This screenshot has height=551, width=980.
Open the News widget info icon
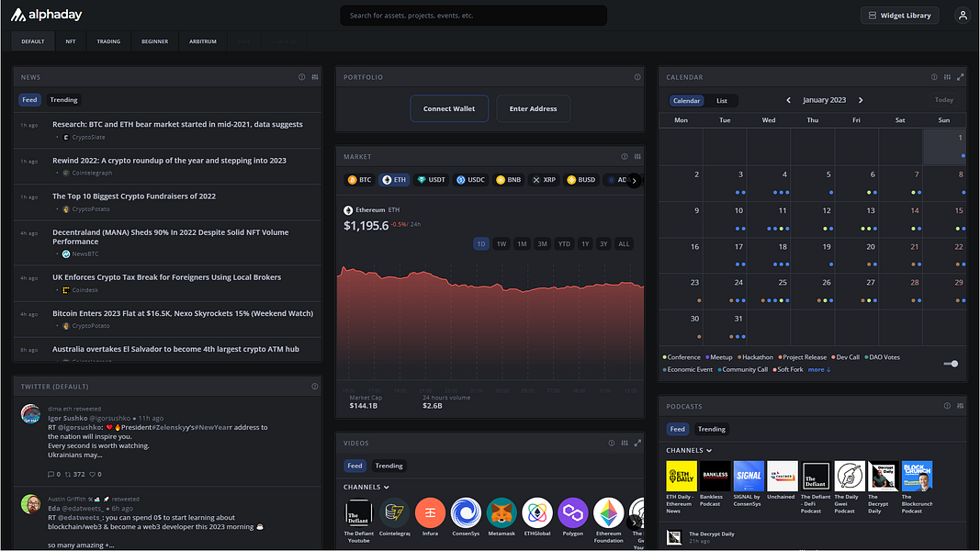click(x=302, y=77)
